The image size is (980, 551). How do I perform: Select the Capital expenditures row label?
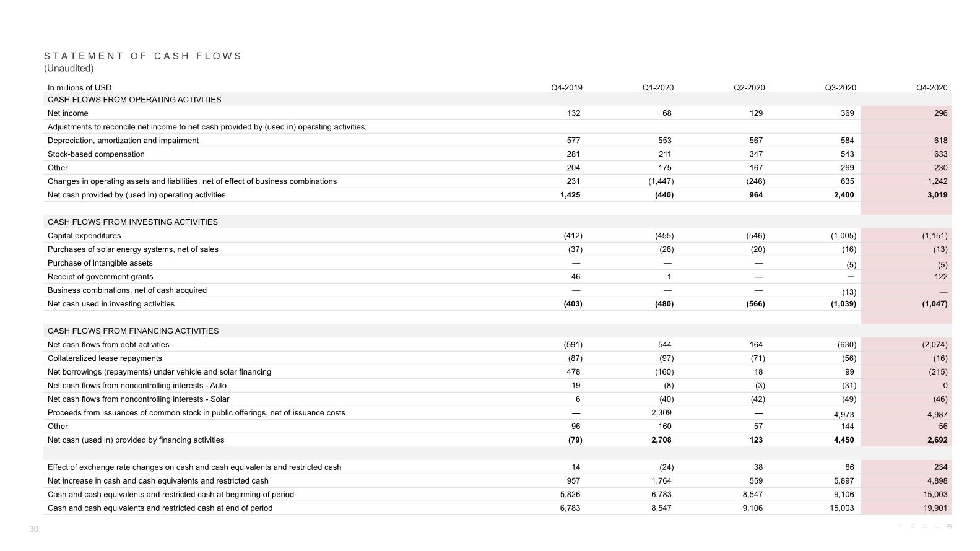(x=84, y=236)
